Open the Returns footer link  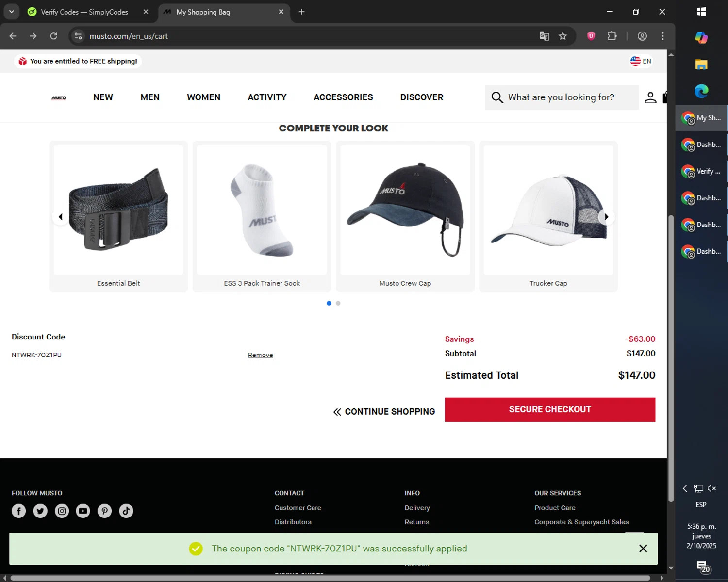pos(417,522)
